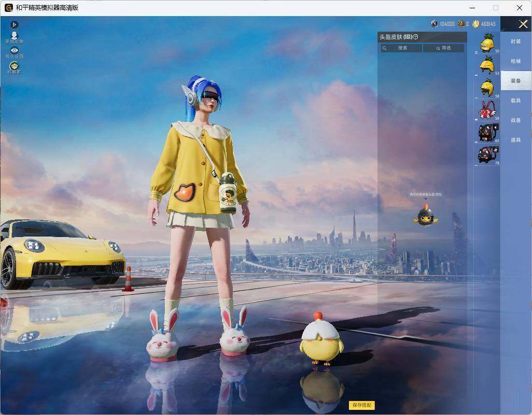Click the 和平精英模拟器 app icon in title bar
This screenshot has height=415, width=532.
(8, 7)
